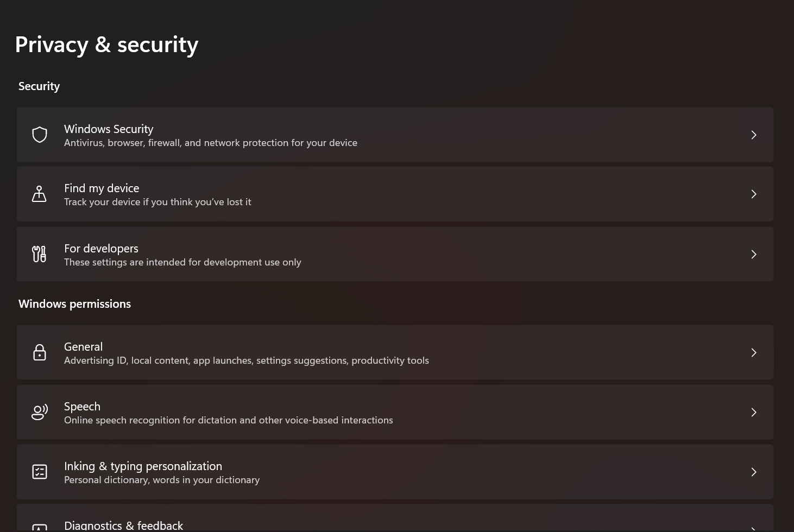Open Find my device settings

[x=395, y=194]
